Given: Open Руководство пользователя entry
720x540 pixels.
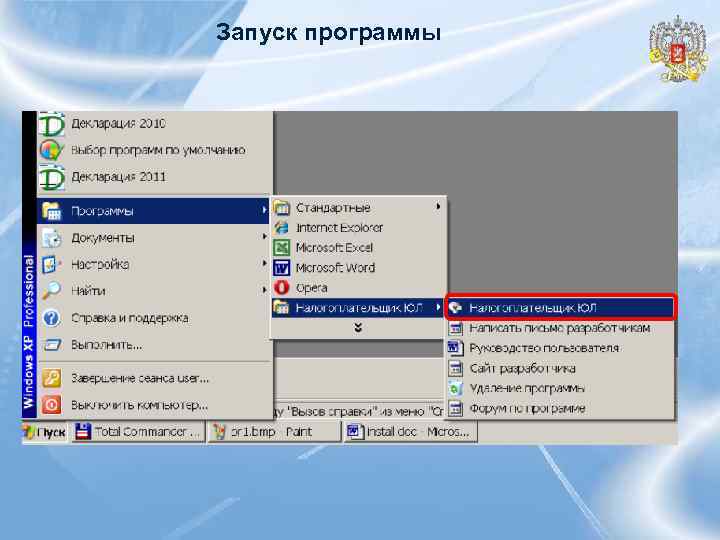Looking at the screenshot, I should click(x=560, y=348).
